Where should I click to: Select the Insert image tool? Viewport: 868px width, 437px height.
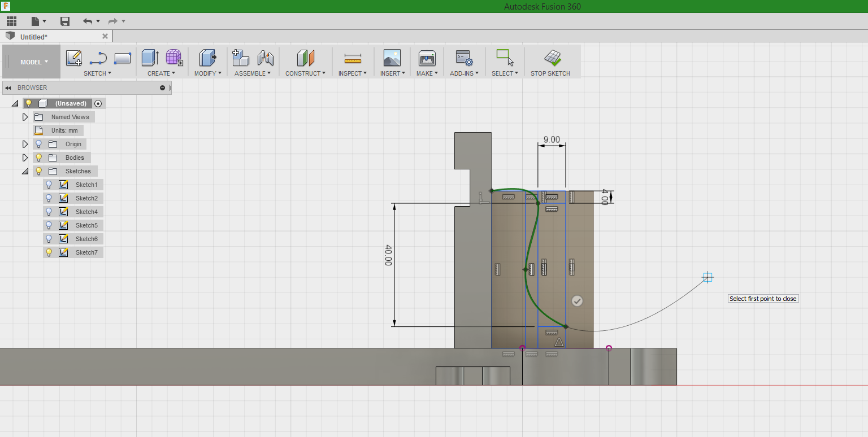point(392,58)
